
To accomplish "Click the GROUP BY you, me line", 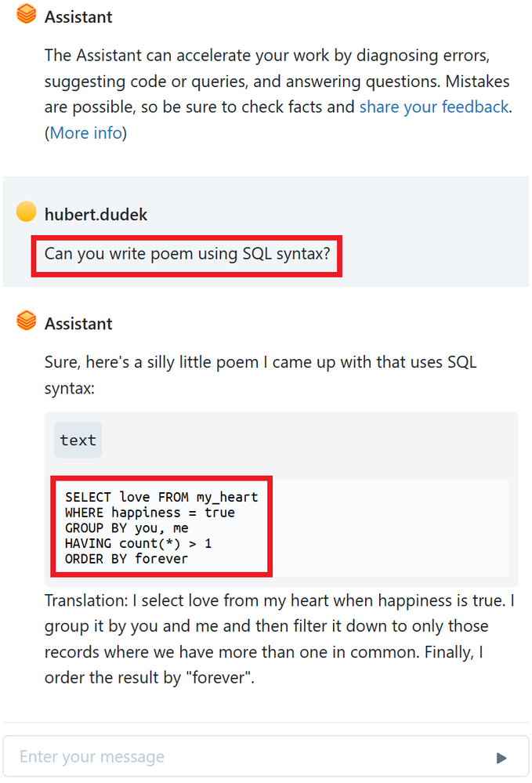I will pos(127,528).
